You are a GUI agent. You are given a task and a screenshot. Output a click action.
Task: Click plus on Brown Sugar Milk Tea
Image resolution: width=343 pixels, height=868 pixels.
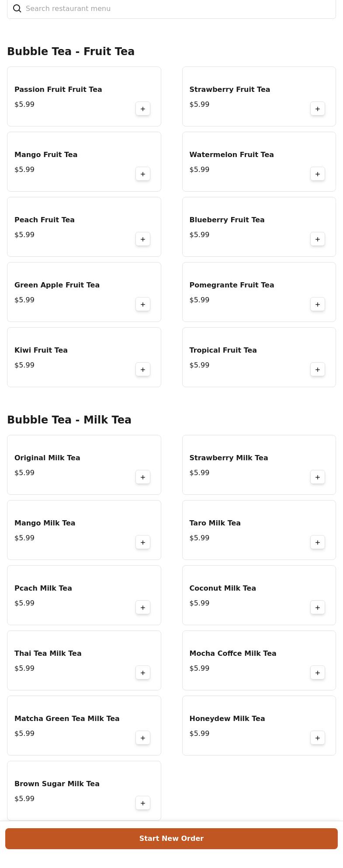click(x=143, y=803)
